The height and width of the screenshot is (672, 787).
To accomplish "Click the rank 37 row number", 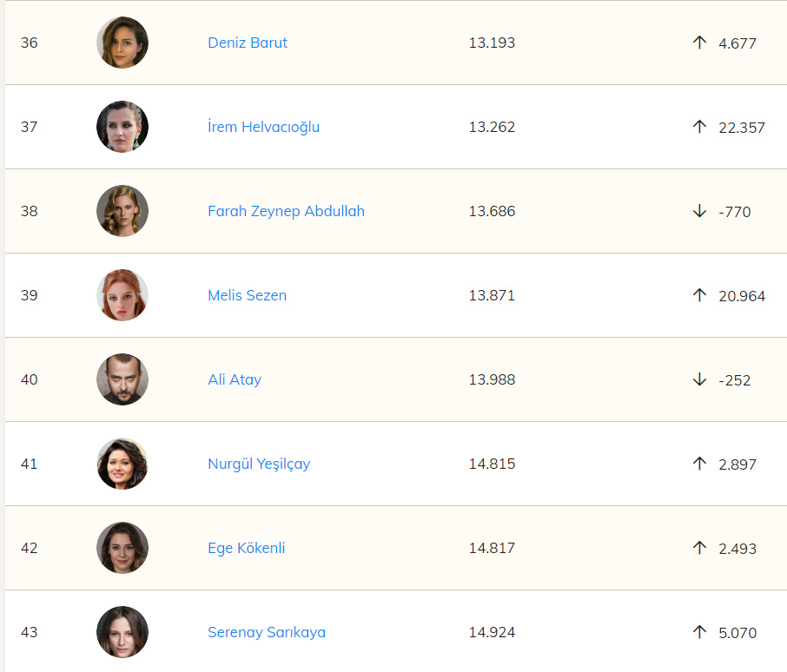I will [x=30, y=127].
